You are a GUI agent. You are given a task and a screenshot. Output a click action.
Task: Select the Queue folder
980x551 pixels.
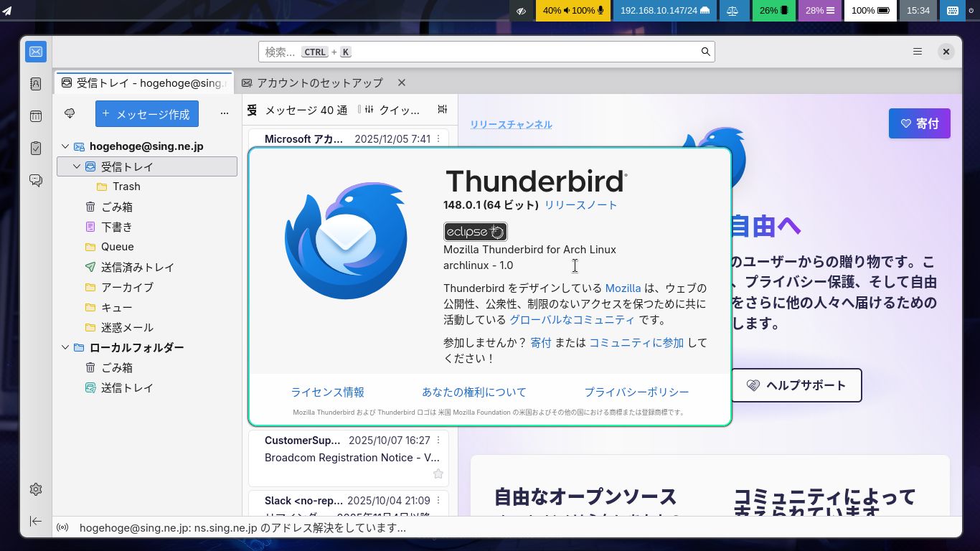point(147,247)
